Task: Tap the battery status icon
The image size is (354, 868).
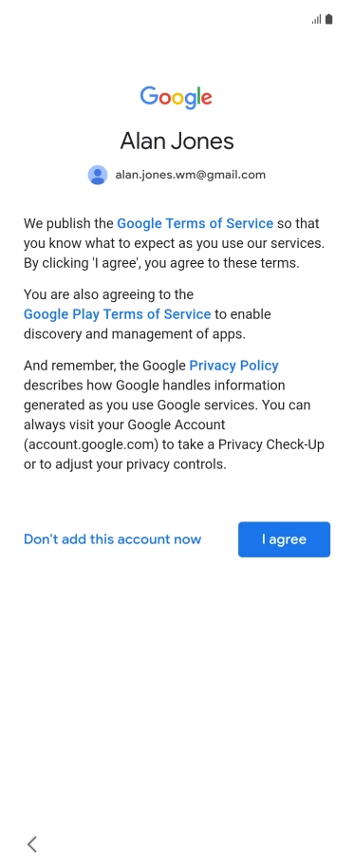Action: coord(329,19)
